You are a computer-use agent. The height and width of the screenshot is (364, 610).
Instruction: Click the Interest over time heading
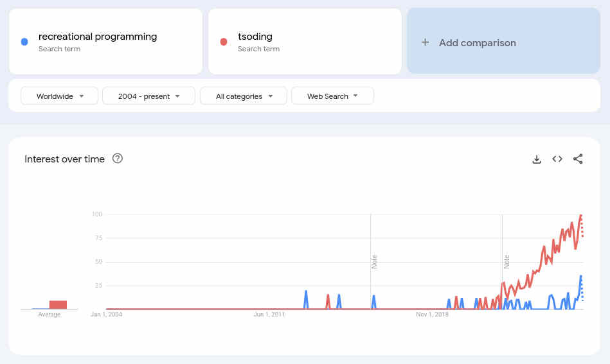(64, 159)
